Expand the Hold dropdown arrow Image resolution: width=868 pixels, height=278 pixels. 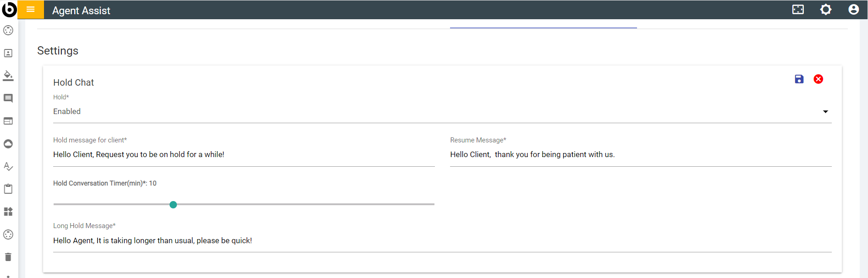click(x=825, y=112)
